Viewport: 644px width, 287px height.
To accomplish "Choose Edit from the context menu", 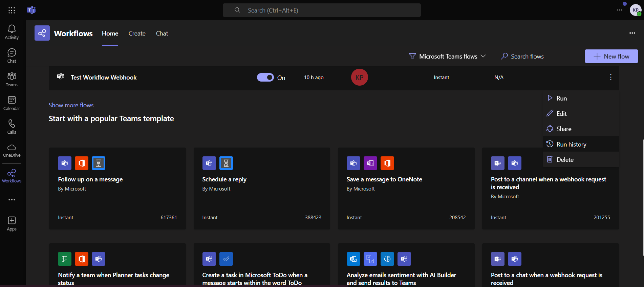I will coord(581,113).
